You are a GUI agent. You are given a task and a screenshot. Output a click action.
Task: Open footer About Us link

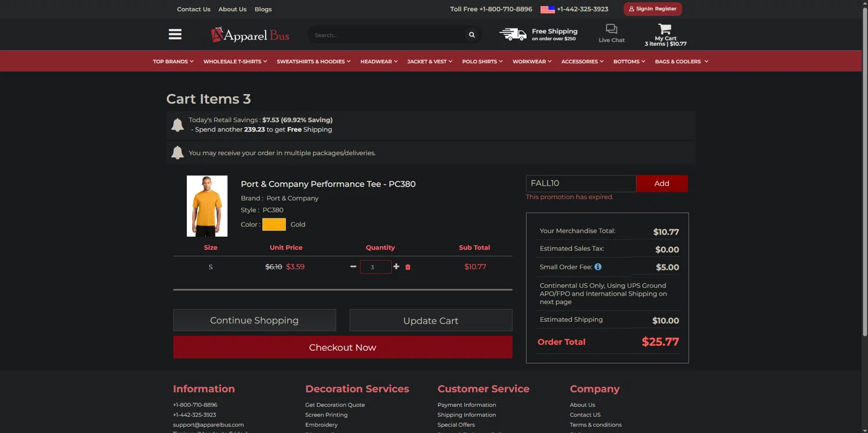[x=582, y=405]
